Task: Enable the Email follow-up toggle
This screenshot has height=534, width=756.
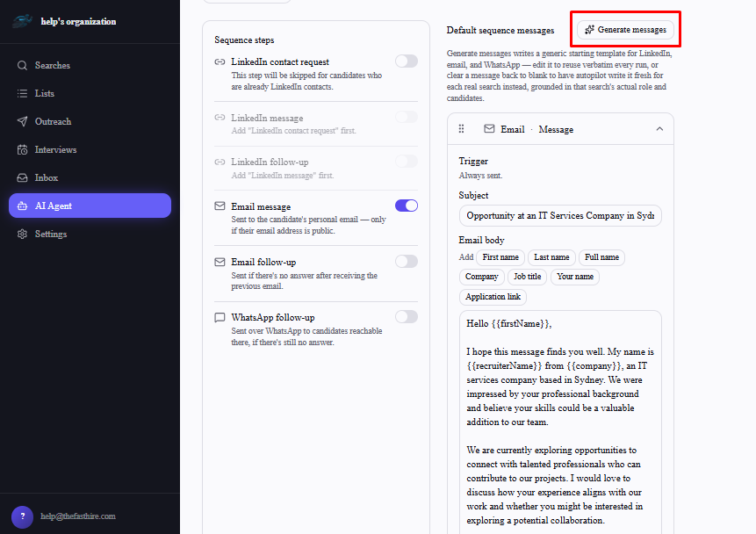Action: [407, 262]
